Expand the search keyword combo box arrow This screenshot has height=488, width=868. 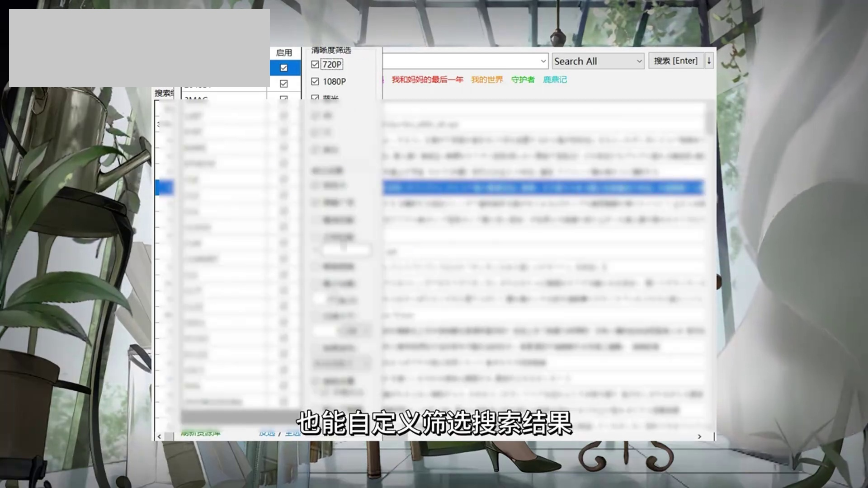543,61
